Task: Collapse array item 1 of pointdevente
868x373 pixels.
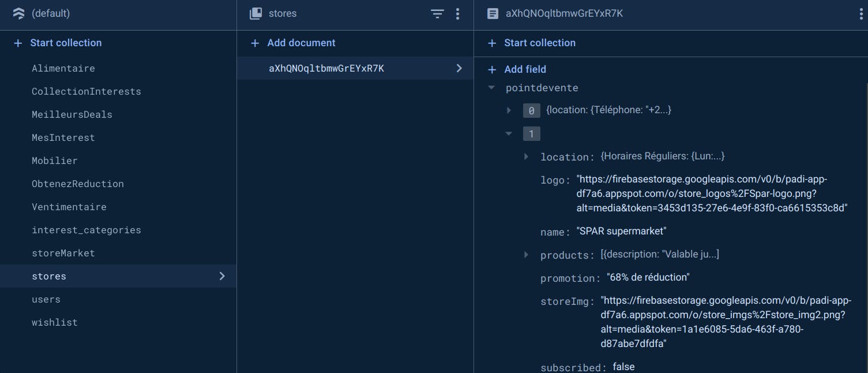Action: pos(509,133)
